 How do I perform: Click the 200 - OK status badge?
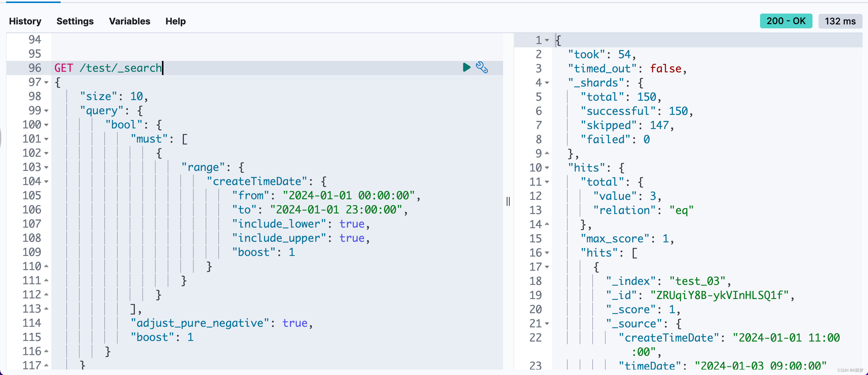785,21
